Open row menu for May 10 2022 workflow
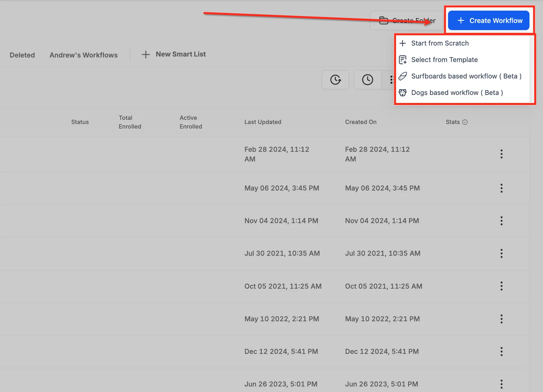 (501, 319)
